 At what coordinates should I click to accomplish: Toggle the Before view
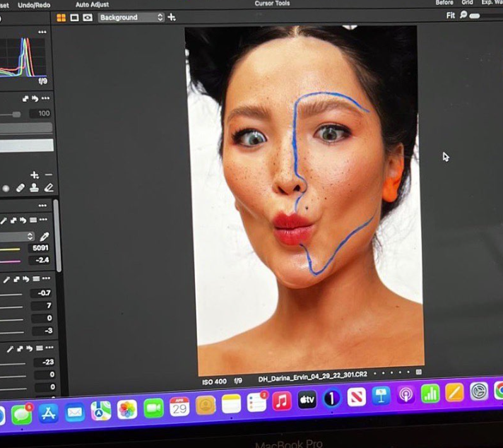coord(444,3)
